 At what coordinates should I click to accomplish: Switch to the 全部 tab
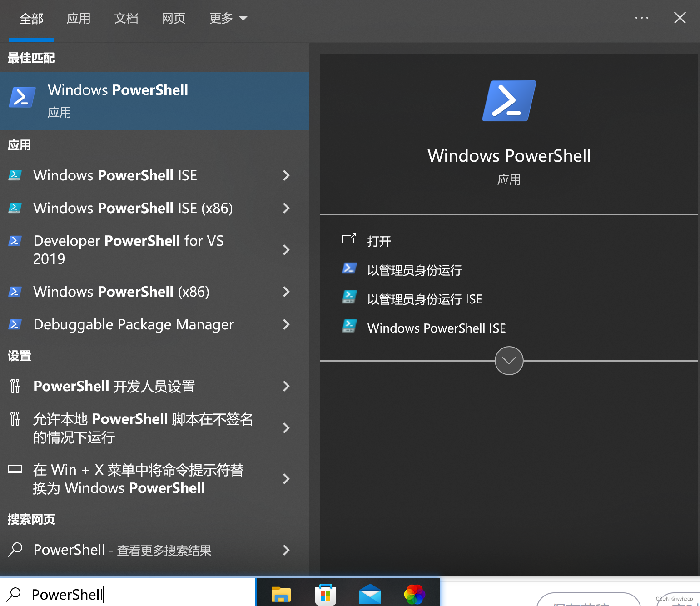coord(31,19)
